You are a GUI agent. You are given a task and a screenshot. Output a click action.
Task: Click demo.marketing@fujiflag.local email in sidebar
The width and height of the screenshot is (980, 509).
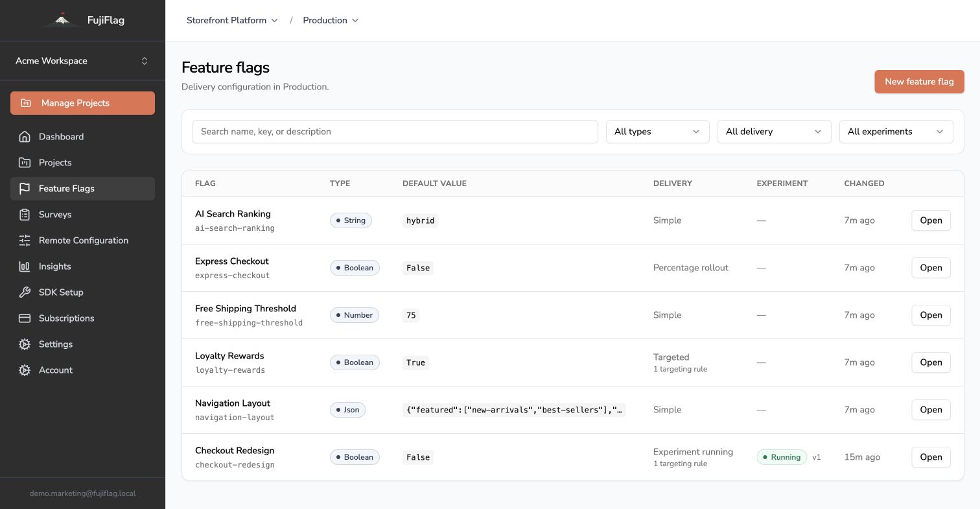pos(82,493)
